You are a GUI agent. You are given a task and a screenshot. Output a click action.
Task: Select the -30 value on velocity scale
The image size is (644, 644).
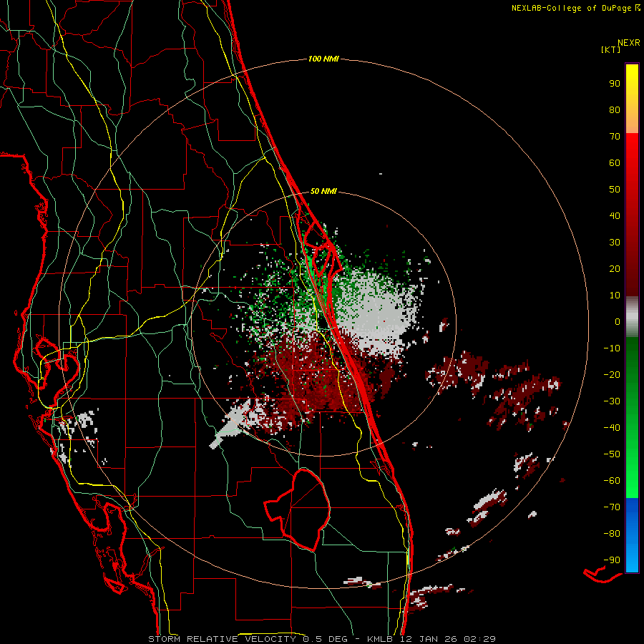pos(612,401)
